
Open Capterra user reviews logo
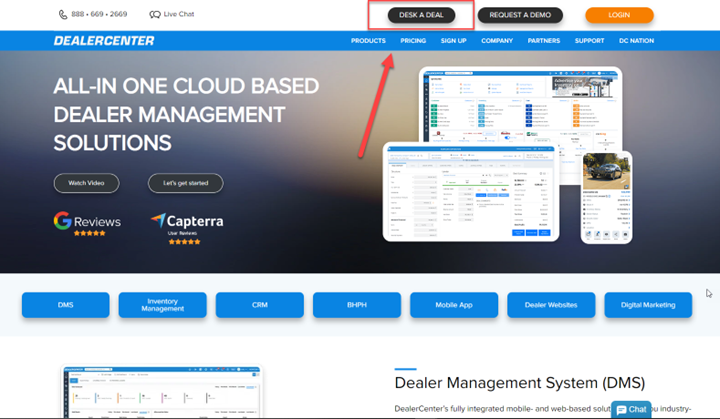click(x=187, y=228)
